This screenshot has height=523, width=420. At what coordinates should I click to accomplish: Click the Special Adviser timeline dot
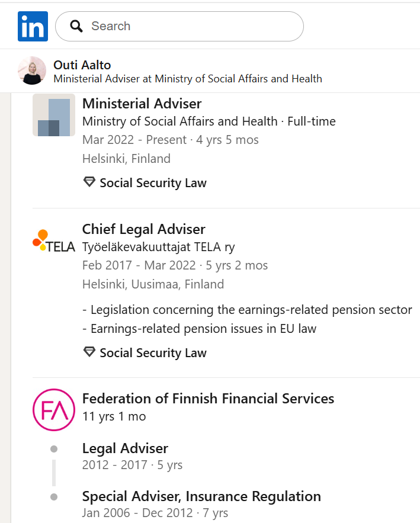coord(54,497)
